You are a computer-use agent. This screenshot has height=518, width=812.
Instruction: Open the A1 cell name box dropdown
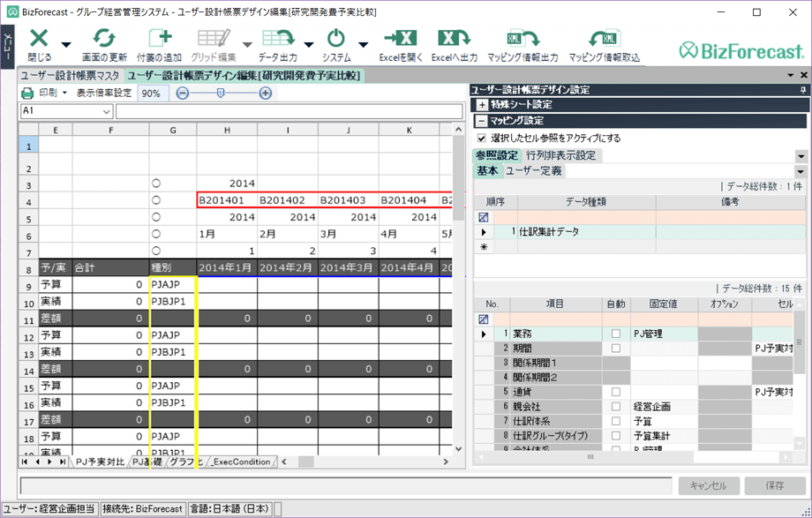click(107, 111)
